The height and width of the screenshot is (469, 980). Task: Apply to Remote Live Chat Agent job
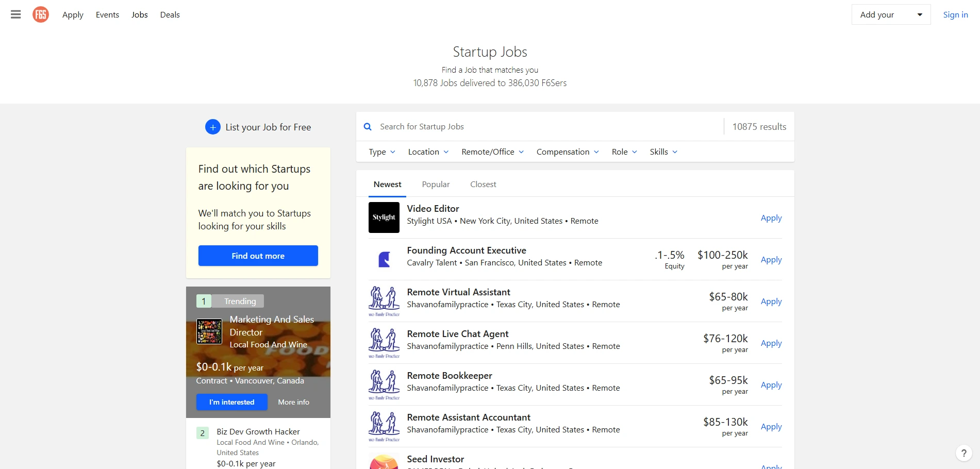[771, 343]
